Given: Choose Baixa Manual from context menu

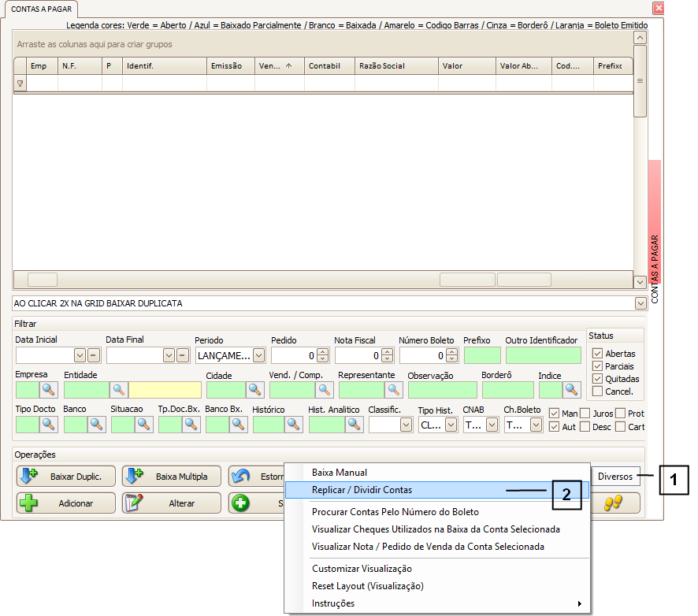Looking at the screenshot, I should pyautogui.click(x=340, y=473).
